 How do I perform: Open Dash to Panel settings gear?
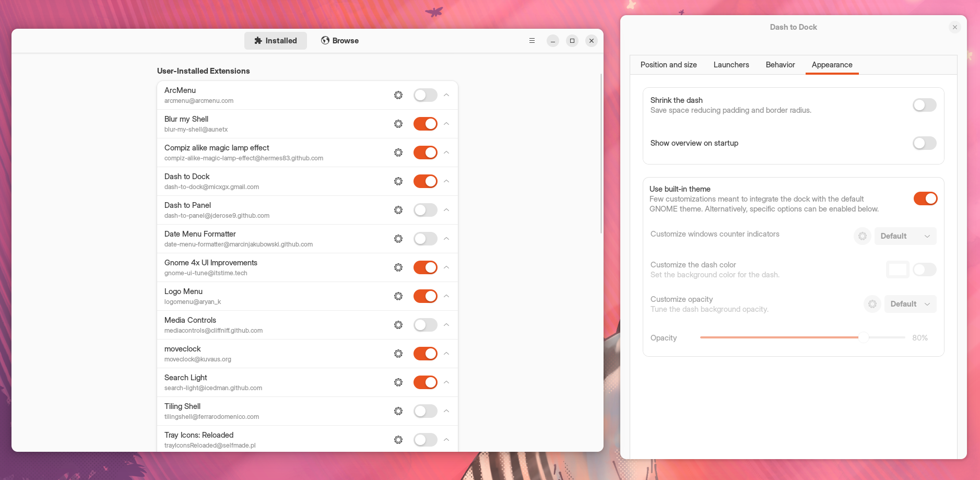tap(398, 210)
